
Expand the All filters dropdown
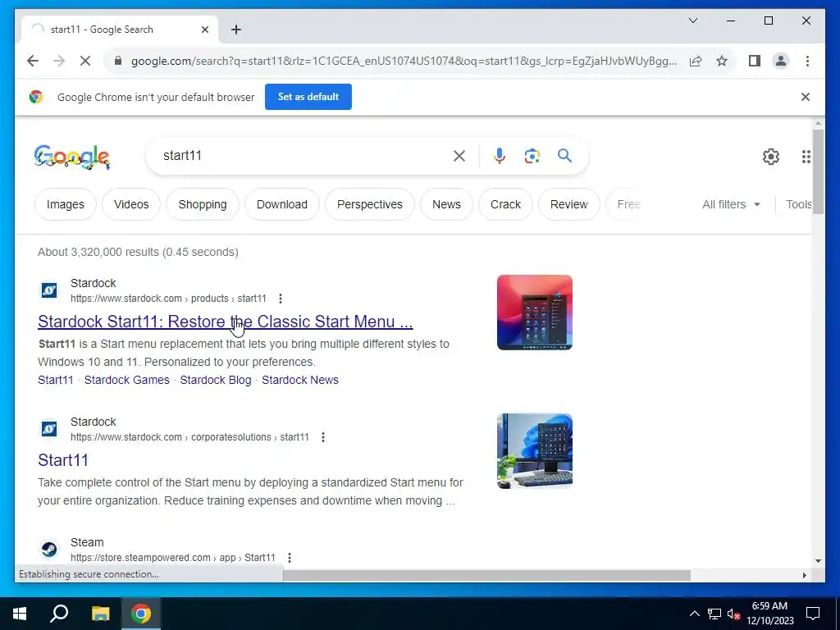tap(731, 204)
